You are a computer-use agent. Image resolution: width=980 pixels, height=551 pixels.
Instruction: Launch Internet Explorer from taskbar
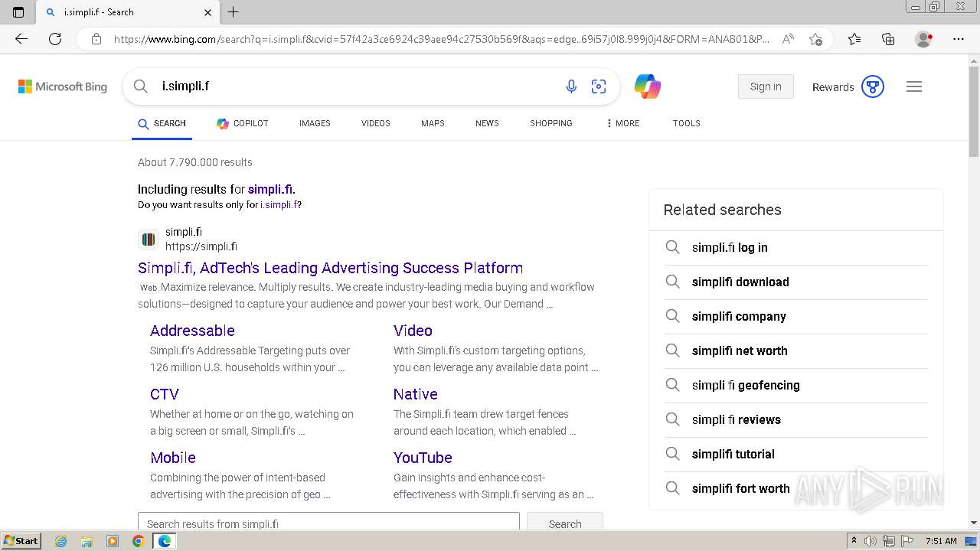[x=60, y=541]
